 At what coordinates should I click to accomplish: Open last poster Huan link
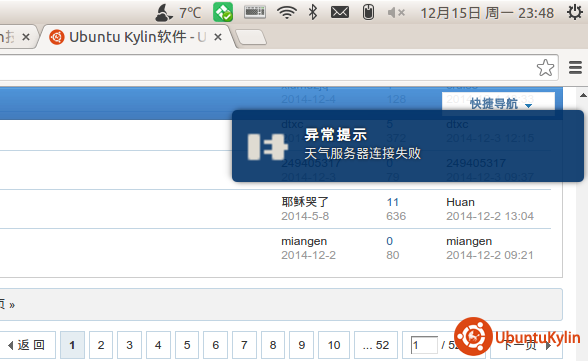tap(460, 202)
